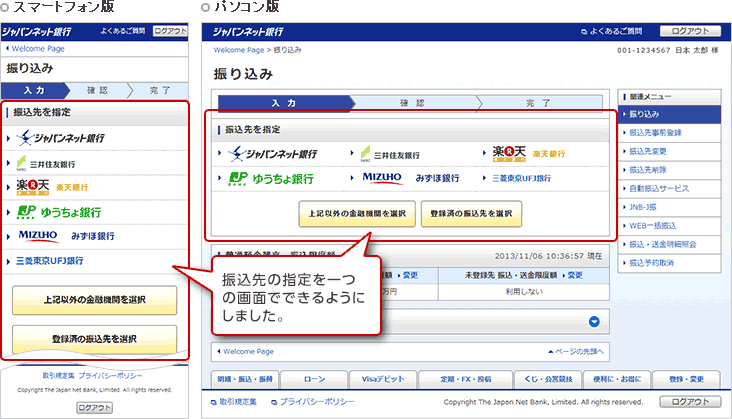Expand the blue round chevron panel toggle
The width and height of the screenshot is (732, 419).
pyautogui.click(x=594, y=322)
